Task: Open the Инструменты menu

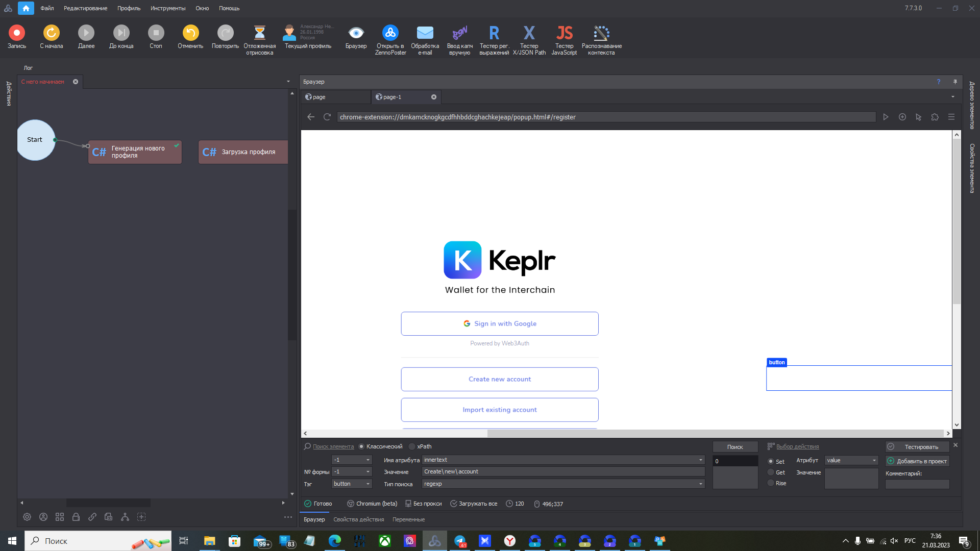Action: coord(167,8)
